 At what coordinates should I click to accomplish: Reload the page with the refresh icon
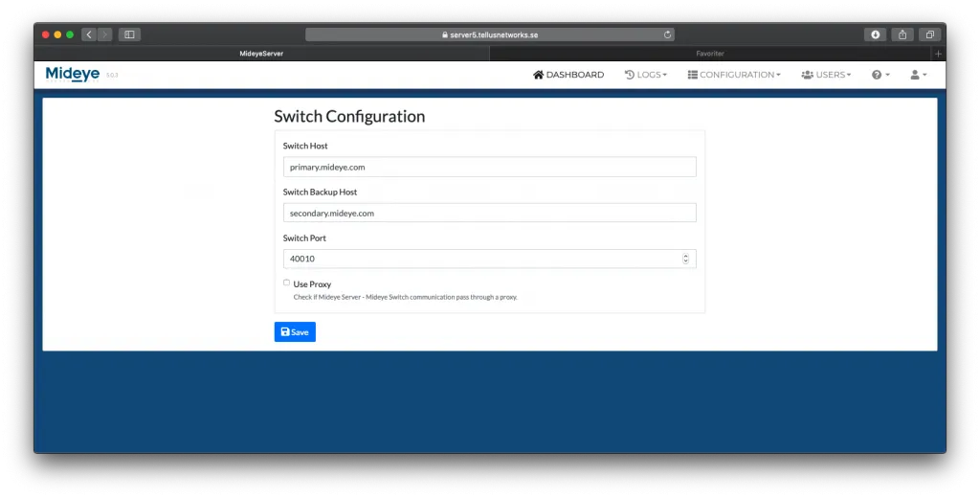coord(667,34)
